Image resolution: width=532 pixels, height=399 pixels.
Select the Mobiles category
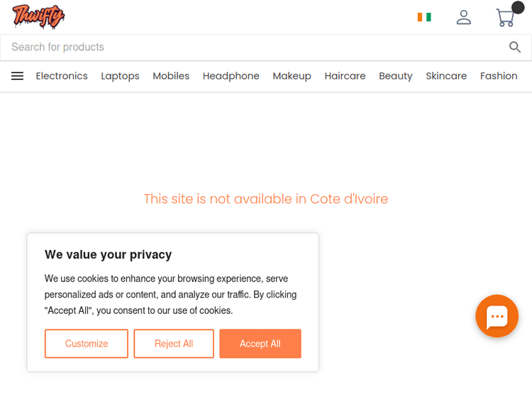pyautogui.click(x=171, y=76)
